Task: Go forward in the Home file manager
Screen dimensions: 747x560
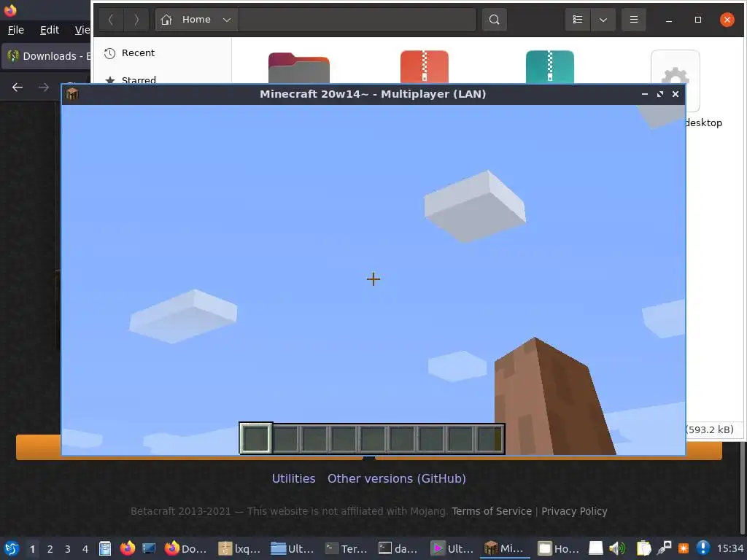Action: [x=136, y=20]
